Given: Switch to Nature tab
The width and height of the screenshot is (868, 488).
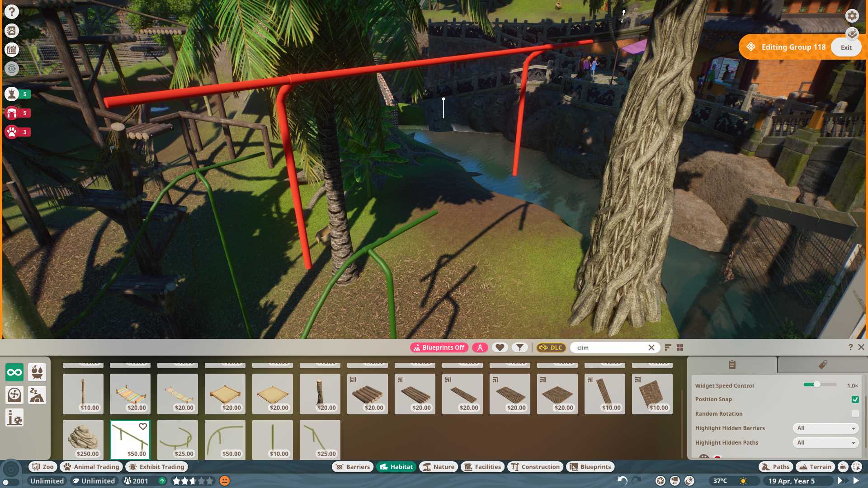Looking at the screenshot, I should [x=439, y=467].
